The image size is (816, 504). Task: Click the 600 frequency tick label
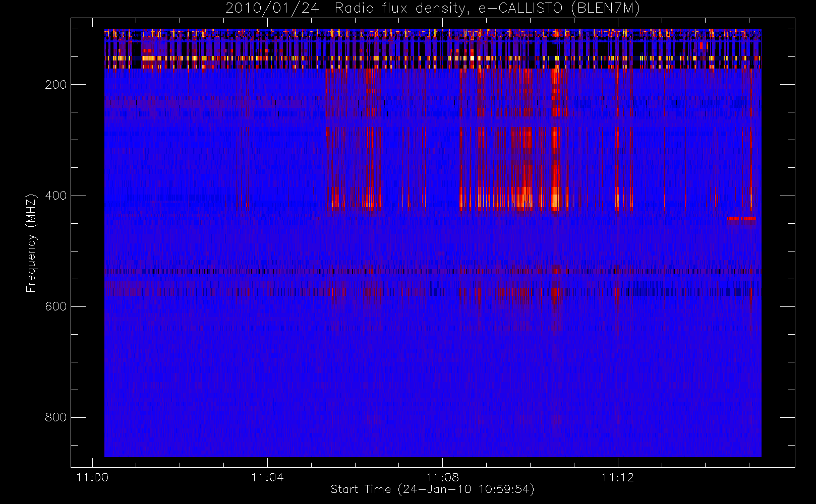click(56, 306)
